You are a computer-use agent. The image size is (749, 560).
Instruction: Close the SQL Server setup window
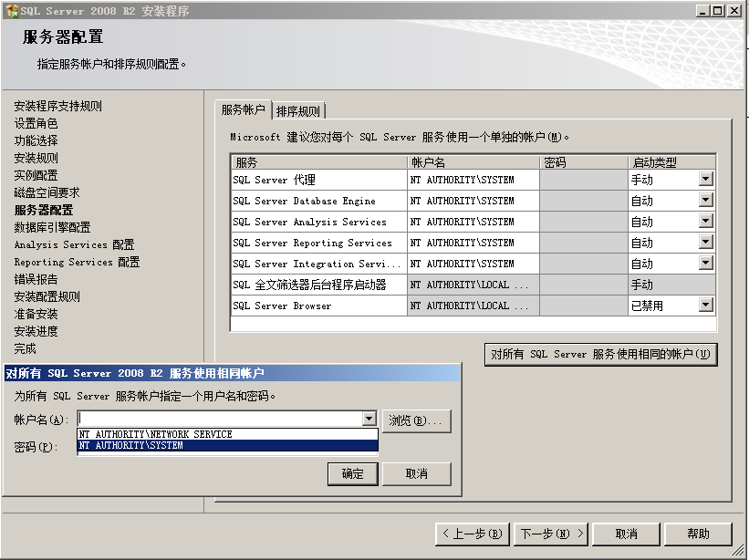pyautogui.click(x=734, y=11)
